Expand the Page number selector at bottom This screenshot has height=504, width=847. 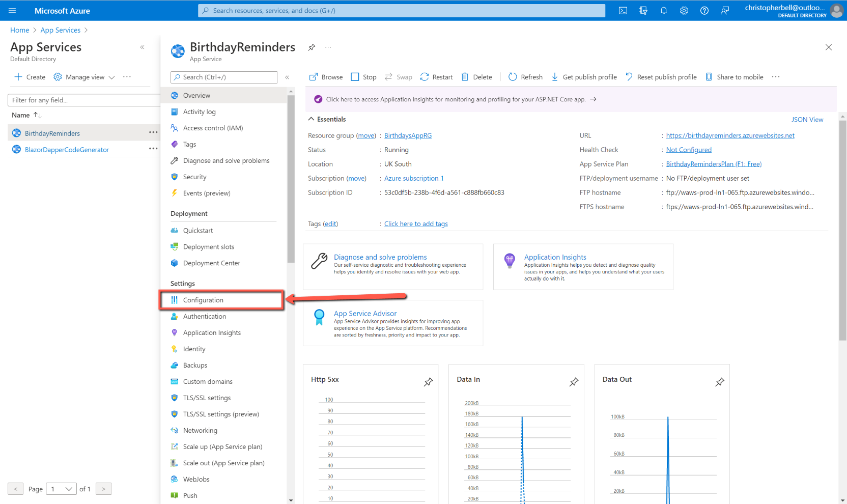pyautogui.click(x=61, y=489)
